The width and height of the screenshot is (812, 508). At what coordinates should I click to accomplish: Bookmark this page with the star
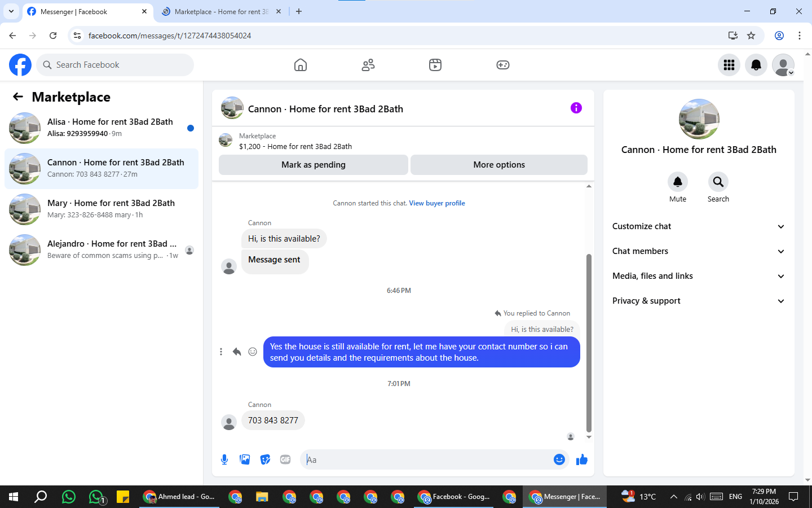[x=751, y=36]
